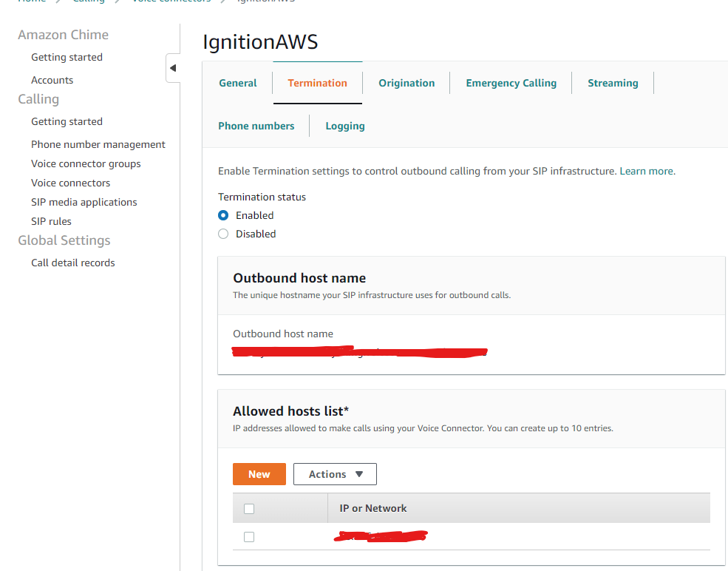The height and width of the screenshot is (571, 728).
Task: Click the Allowed hosts list heading
Action: [x=290, y=411]
